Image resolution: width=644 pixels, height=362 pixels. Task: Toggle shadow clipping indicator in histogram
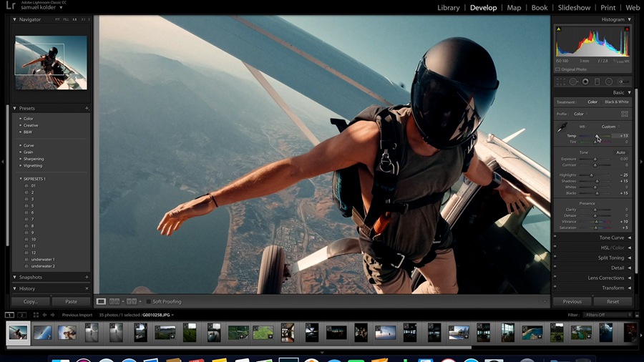(559, 29)
